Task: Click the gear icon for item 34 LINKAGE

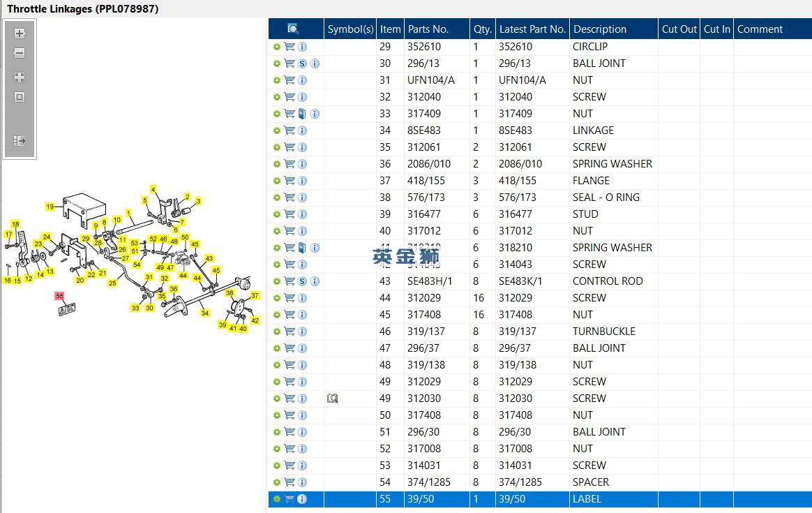Action: 277,131
